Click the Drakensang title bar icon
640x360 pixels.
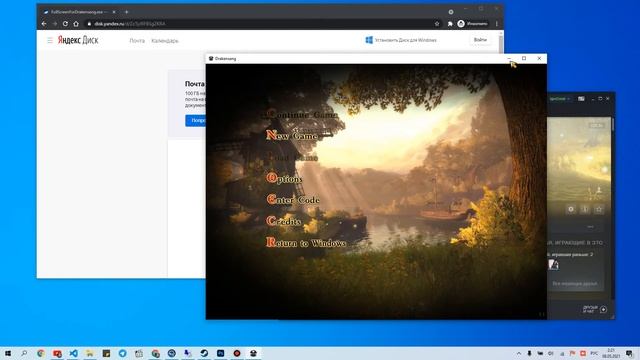point(211,59)
